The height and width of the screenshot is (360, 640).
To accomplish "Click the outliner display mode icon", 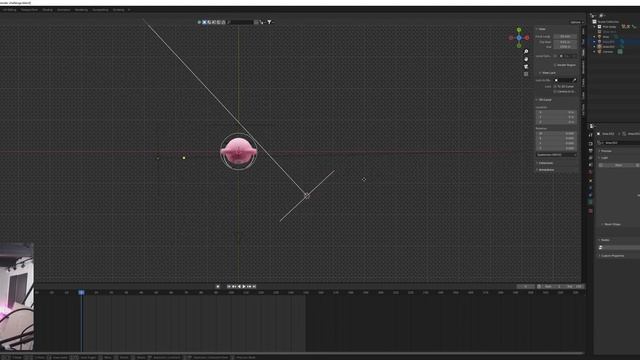I will click(602, 16).
